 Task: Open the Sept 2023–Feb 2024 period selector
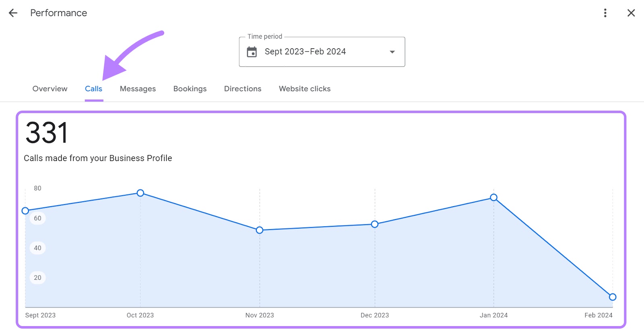(305, 52)
